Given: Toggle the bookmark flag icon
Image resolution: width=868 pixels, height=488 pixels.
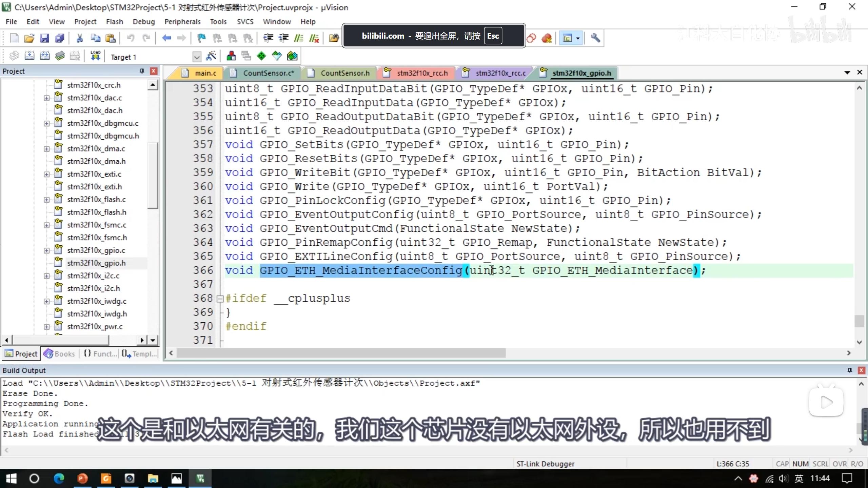Looking at the screenshot, I should click(x=201, y=38).
